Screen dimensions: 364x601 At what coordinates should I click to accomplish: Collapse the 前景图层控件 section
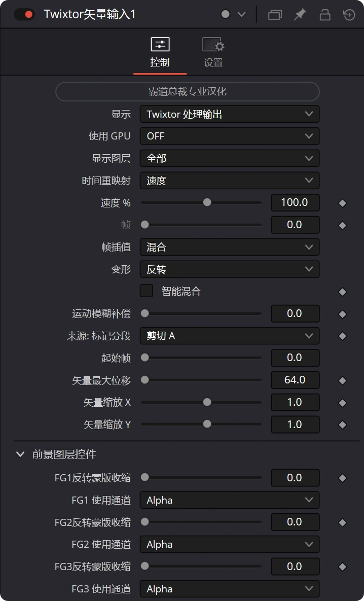pos(20,454)
